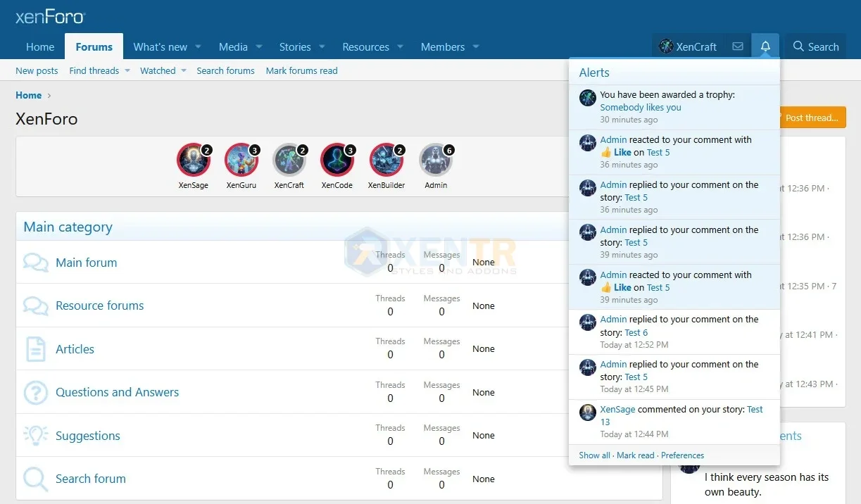
Task: Open the Resources tab
Action: tap(365, 47)
